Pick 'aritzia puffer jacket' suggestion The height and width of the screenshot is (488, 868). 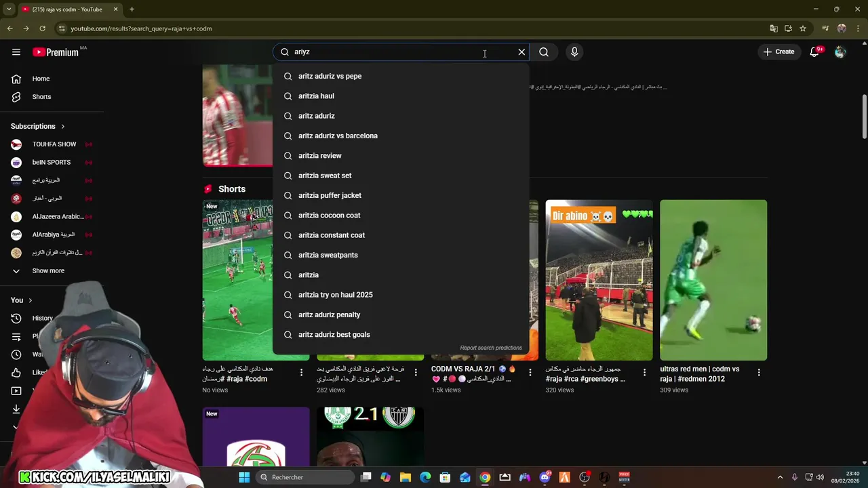point(401,195)
